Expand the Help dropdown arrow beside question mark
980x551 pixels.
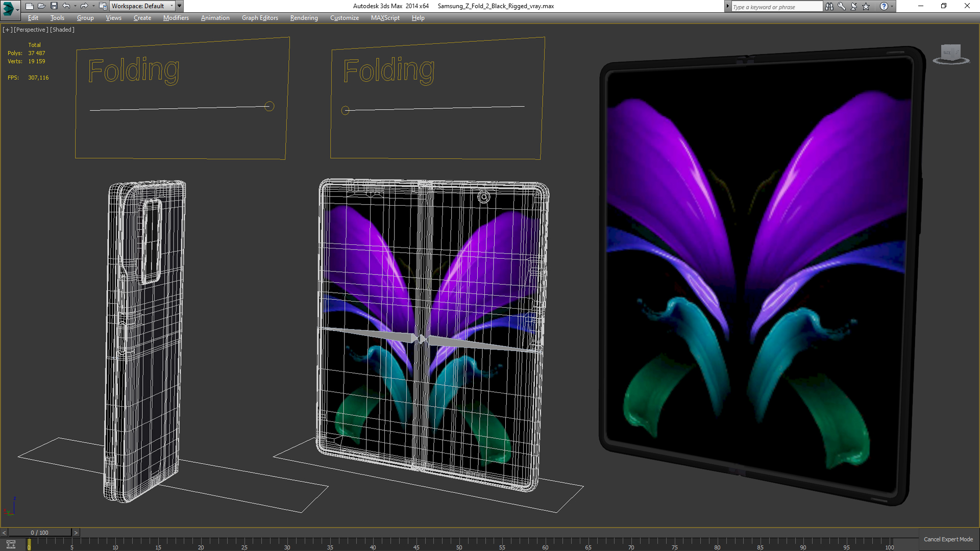tap(892, 6)
